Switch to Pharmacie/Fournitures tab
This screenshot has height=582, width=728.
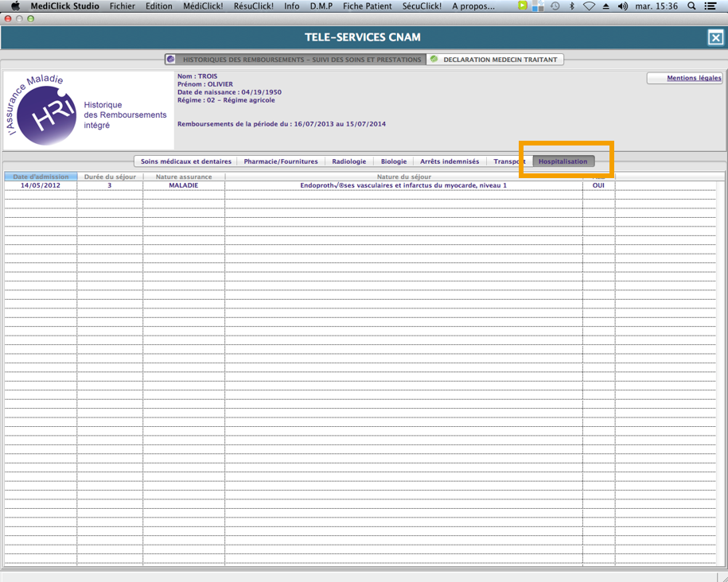tap(281, 161)
